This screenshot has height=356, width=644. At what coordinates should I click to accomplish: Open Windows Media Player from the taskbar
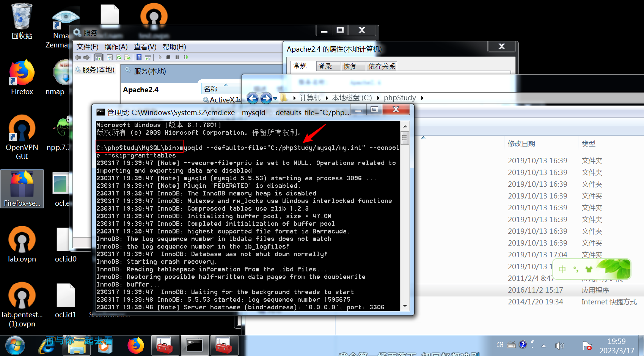click(105, 346)
